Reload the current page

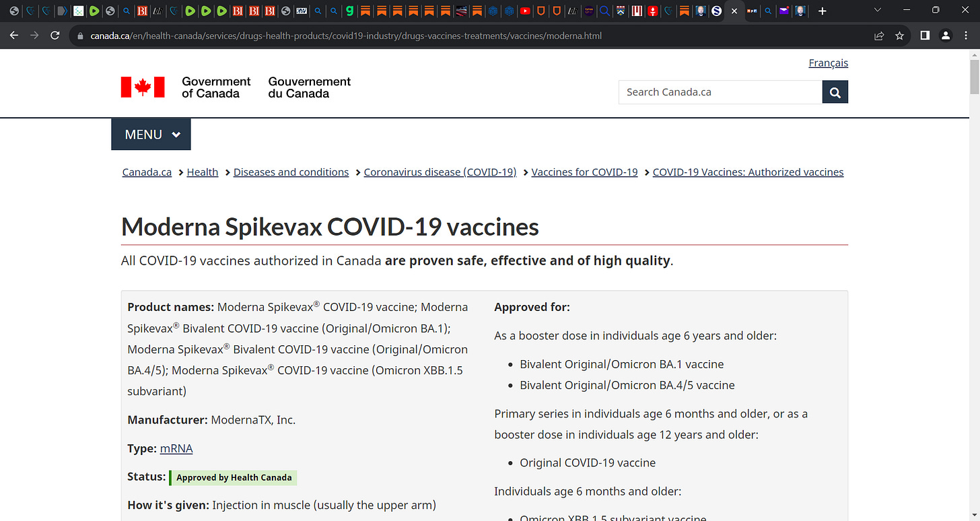[55, 36]
